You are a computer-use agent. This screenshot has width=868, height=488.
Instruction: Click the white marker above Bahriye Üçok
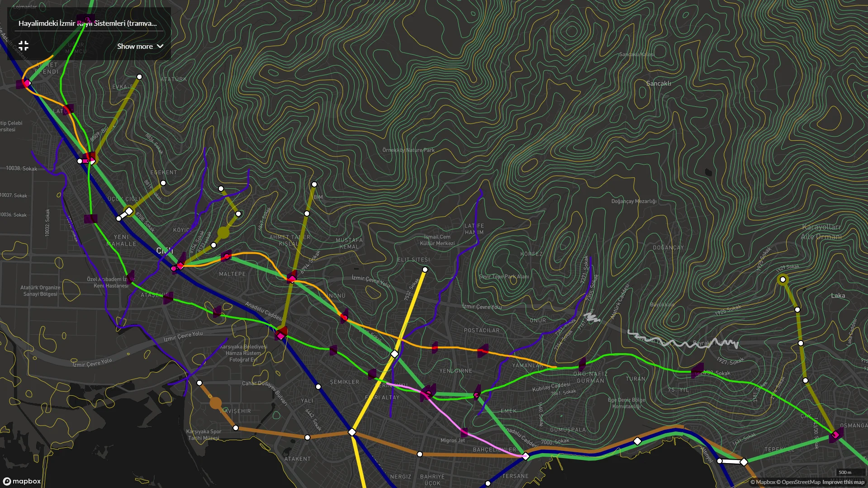(x=420, y=454)
